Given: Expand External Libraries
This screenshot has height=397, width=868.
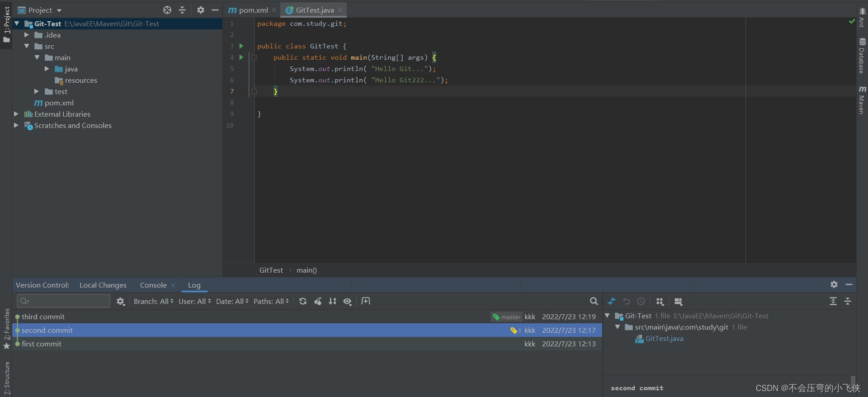Looking at the screenshot, I should [x=16, y=114].
